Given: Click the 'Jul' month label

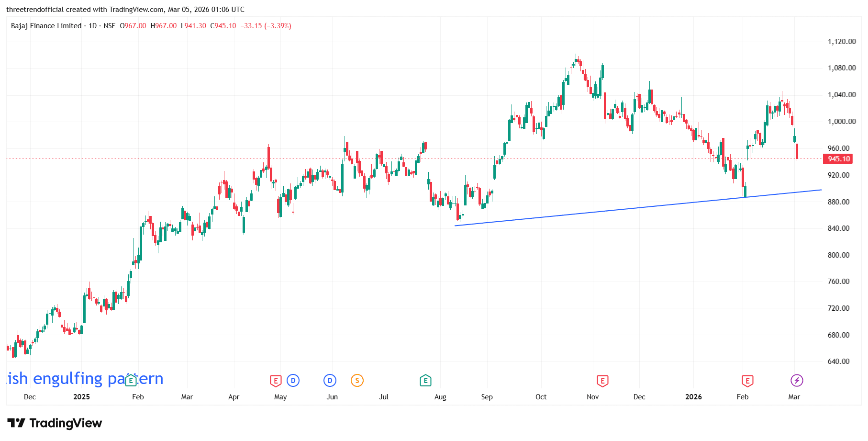Looking at the screenshot, I should pos(384,397).
